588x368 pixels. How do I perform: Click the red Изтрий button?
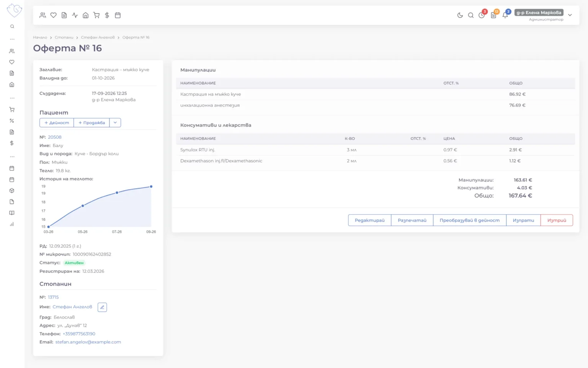pos(557,220)
